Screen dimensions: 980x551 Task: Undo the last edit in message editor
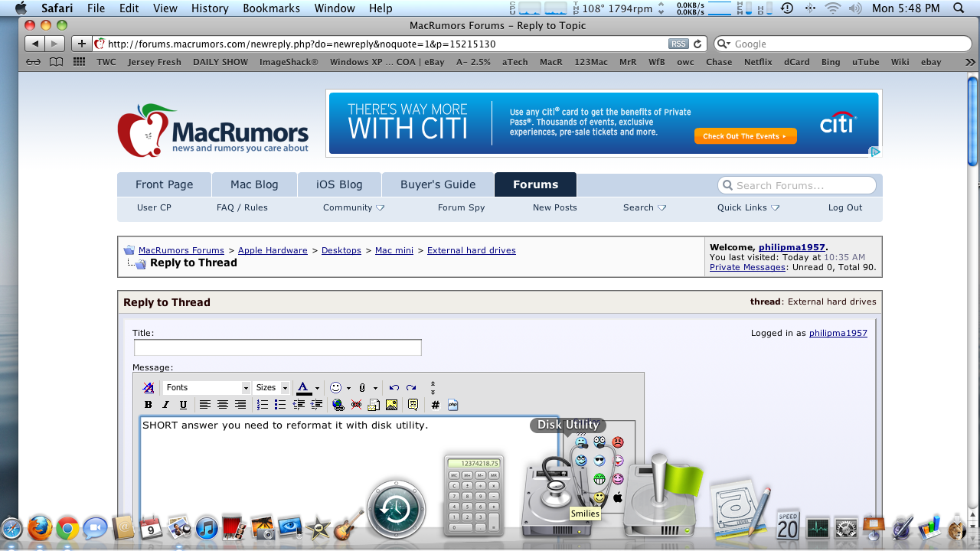point(394,388)
